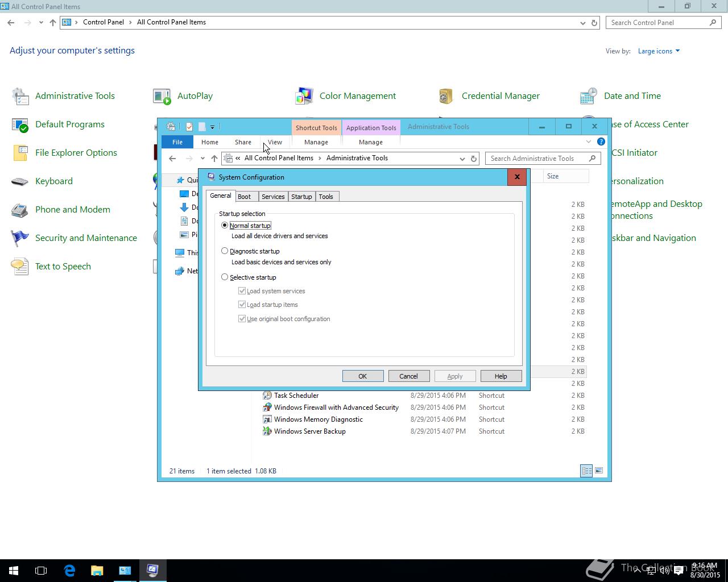Click Help in System Configuration

501,376
